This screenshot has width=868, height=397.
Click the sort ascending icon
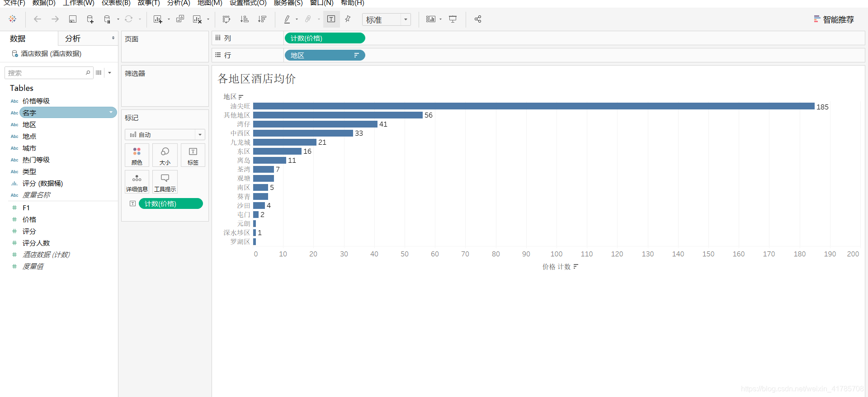pyautogui.click(x=245, y=19)
